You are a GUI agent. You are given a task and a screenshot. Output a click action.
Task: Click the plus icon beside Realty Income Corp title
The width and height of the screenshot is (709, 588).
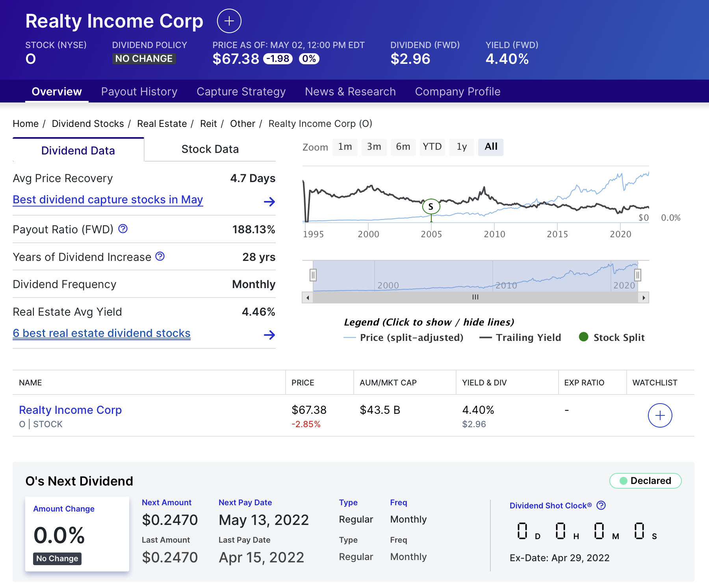[x=229, y=21]
